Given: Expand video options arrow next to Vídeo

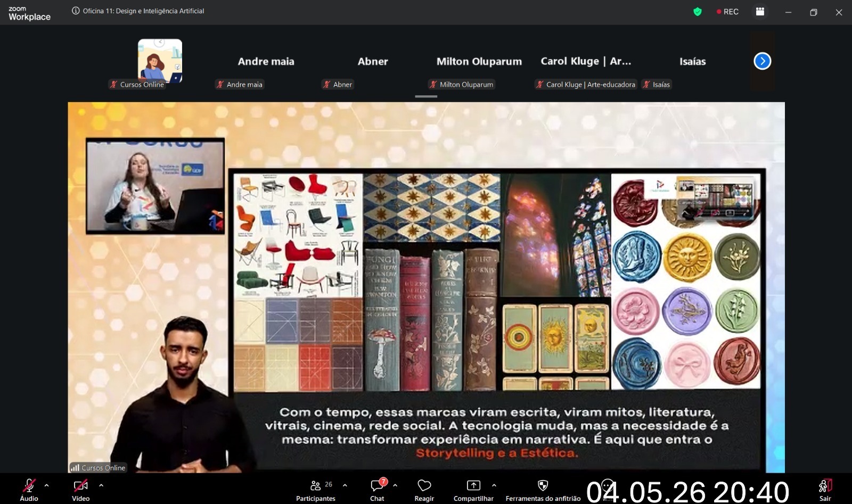Looking at the screenshot, I should (x=101, y=485).
